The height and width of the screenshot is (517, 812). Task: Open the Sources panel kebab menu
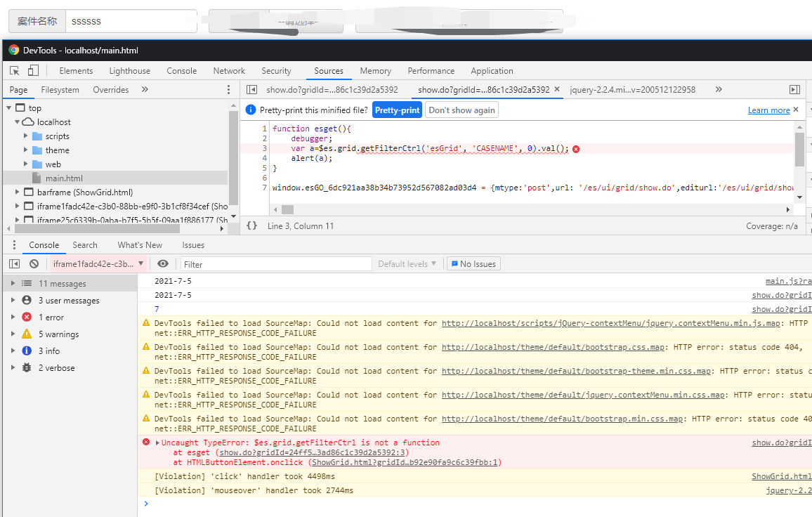pyautogui.click(x=228, y=90)
